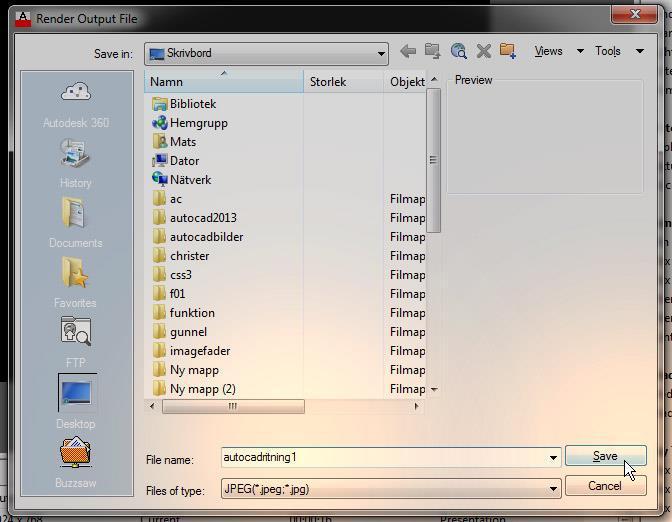The width and height of the screenshot is (672, 522).
Task: Sort by the Objekt column header
Action: pos(405,81)
